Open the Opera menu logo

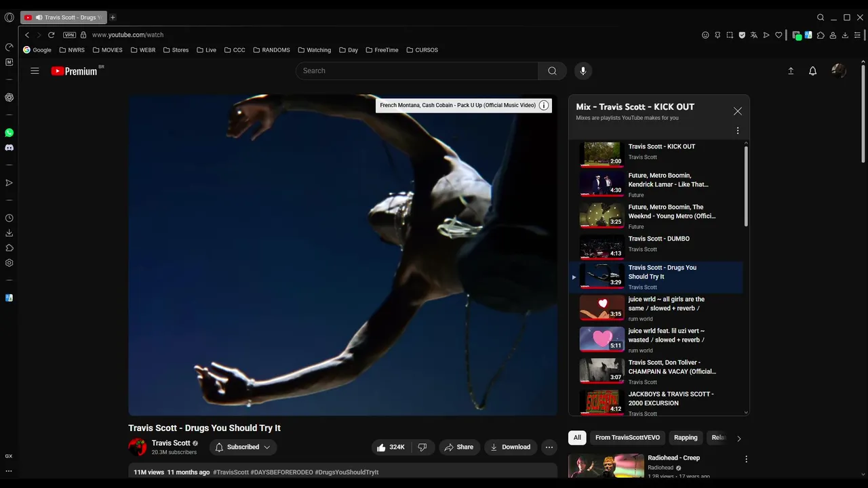tap(9, 18)
